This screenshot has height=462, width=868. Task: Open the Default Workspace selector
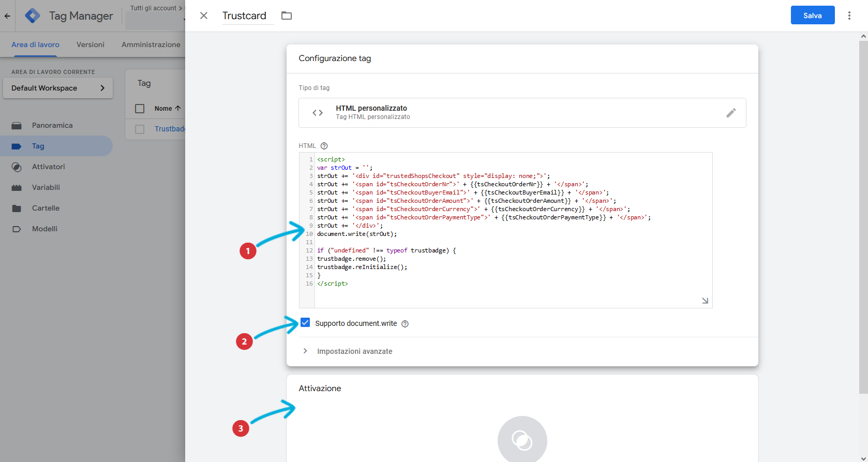coord(58,88)
